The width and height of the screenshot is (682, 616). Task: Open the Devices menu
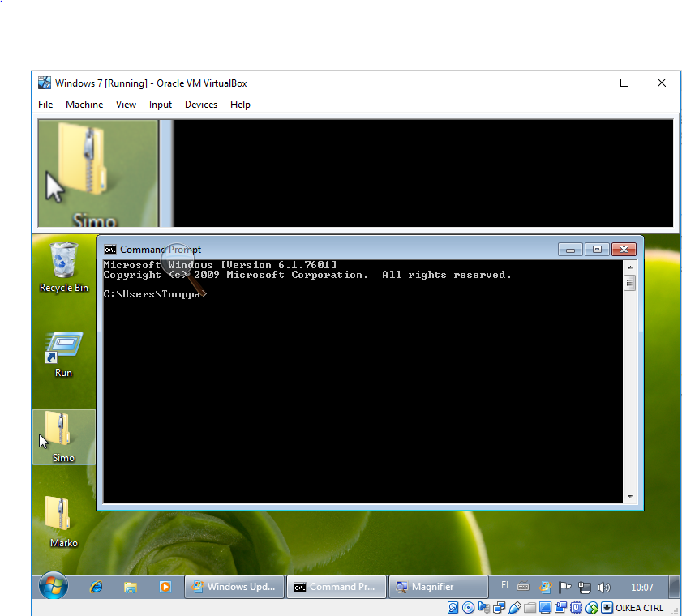click(x=201, y=105)
